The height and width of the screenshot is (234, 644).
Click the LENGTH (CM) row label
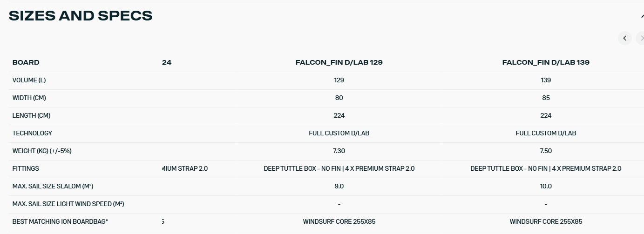pyautogui.click(x=31, y=115)
